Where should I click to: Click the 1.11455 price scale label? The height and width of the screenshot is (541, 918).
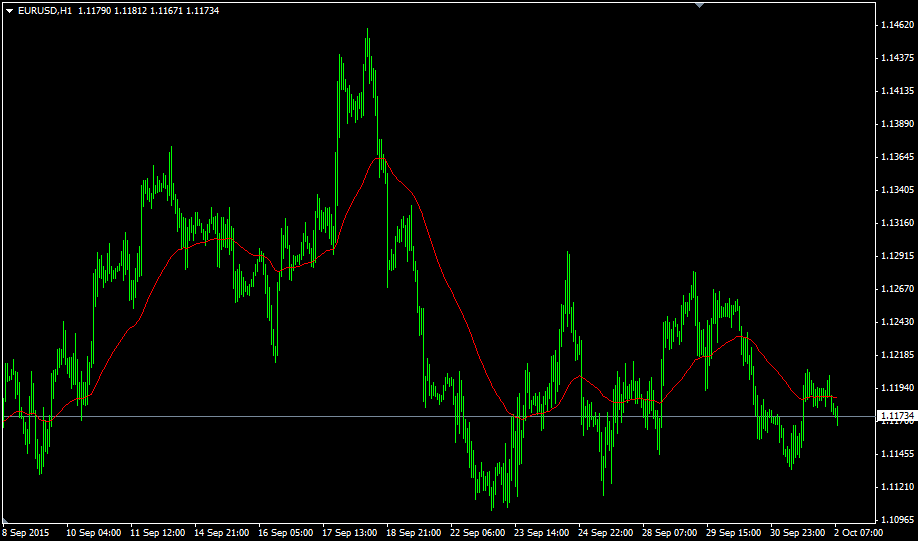pyautogui.click(x=897, y=454)
